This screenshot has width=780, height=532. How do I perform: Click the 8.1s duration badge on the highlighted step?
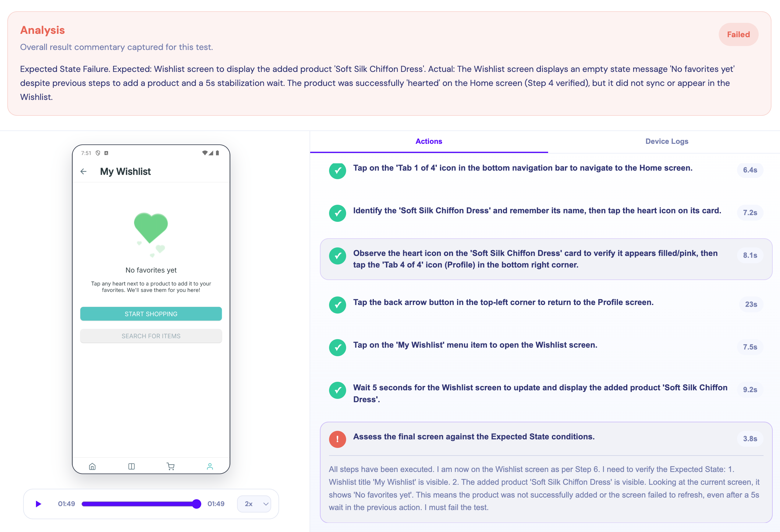[750, 255]
